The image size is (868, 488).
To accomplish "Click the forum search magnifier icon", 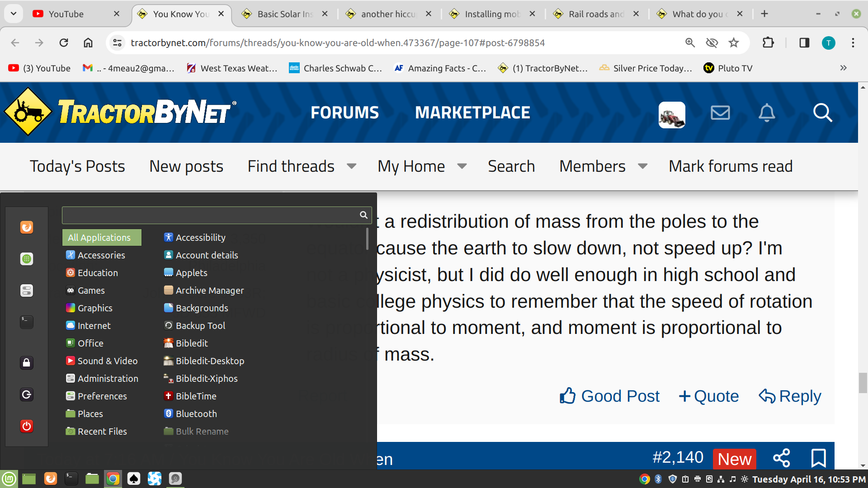I will tap(822, 113).
